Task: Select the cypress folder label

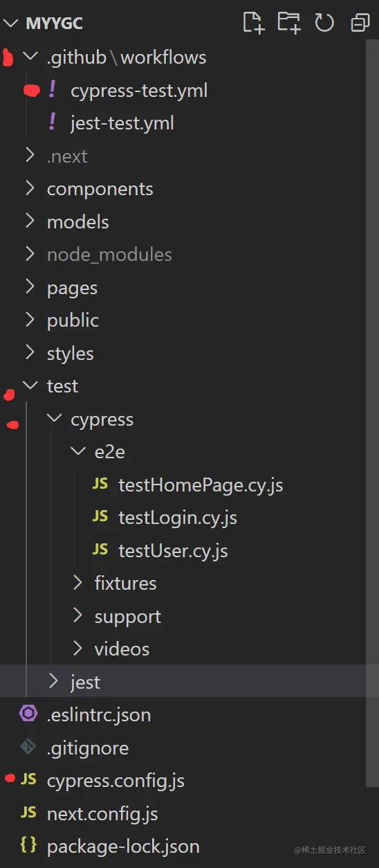Action: pos(102,420)
